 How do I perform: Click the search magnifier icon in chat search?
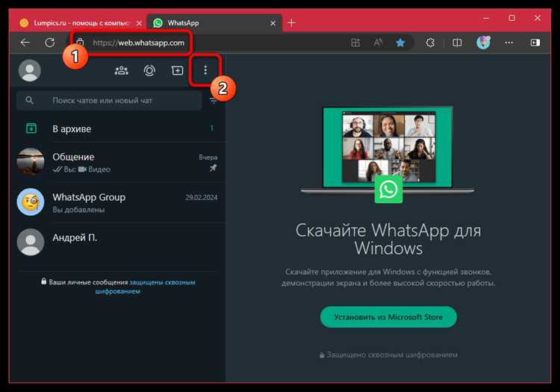(30, 101)
